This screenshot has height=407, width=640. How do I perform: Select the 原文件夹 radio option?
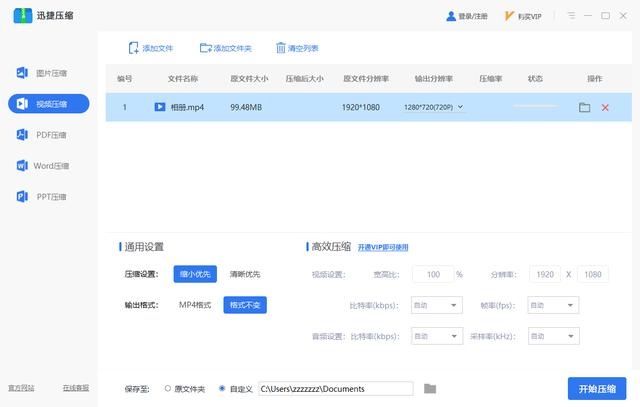point(167,388)
